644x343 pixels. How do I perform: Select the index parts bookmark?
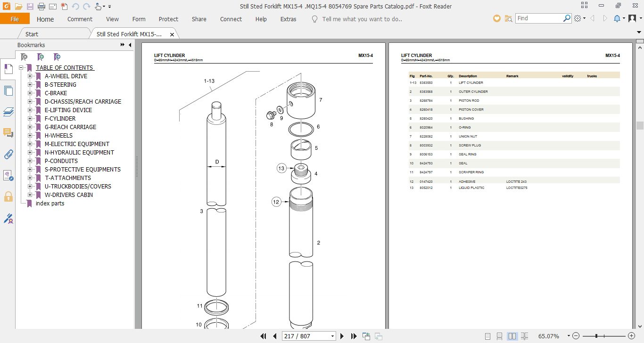[50, 204]
